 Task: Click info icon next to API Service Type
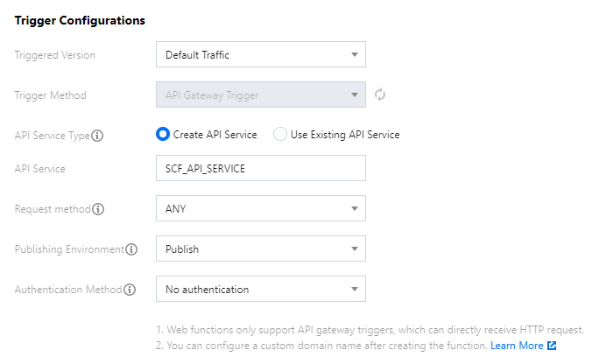[x=98, y=136]
